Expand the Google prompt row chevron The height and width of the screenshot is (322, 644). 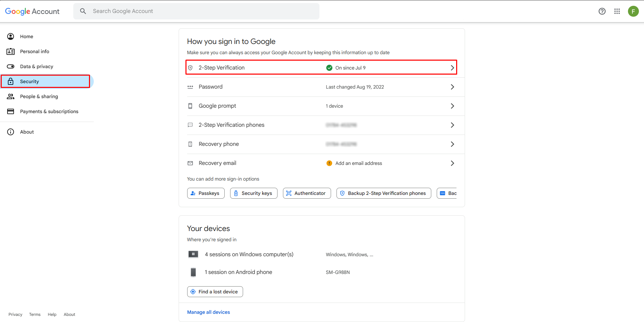452,106
